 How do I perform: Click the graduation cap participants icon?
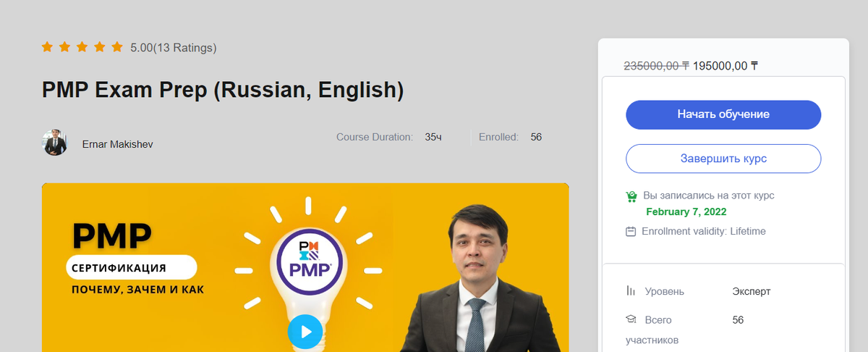pos(631,319)
